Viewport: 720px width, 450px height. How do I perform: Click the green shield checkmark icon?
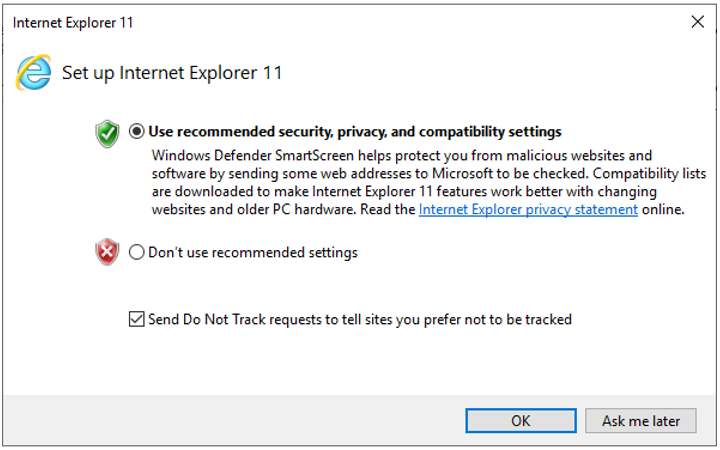[107, 133]
